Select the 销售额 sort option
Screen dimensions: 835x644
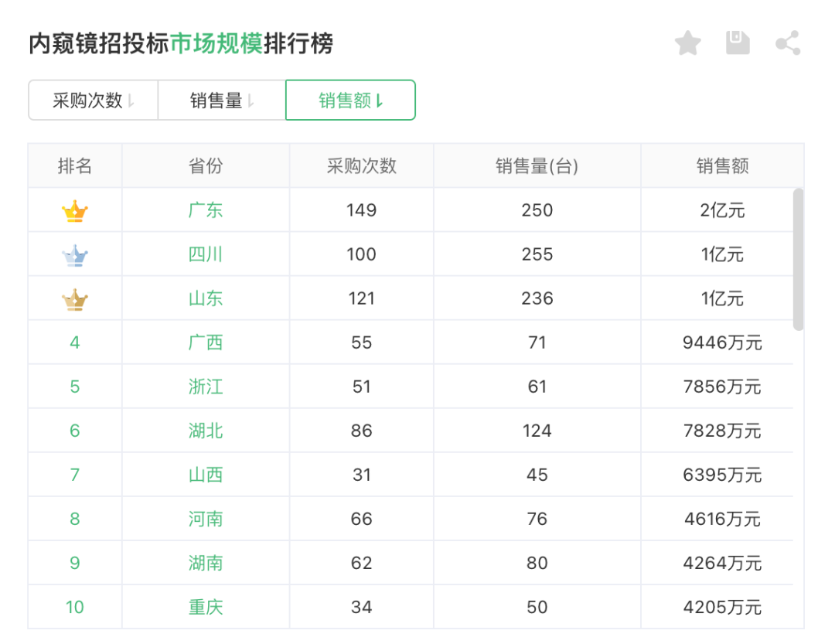350,100
